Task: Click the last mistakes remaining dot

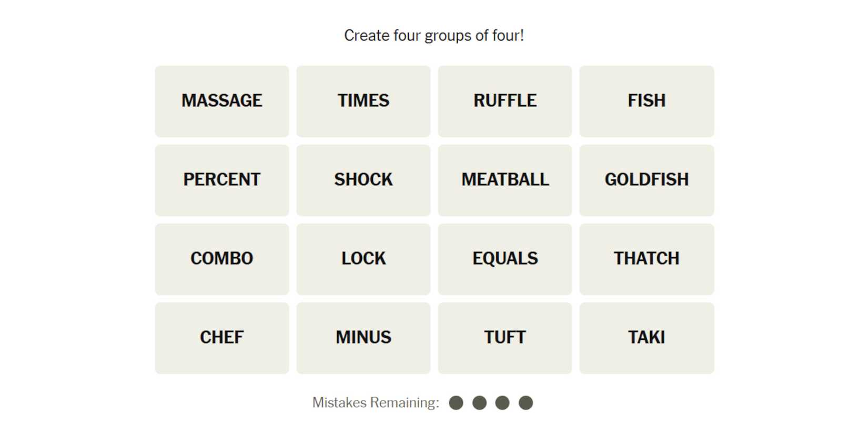Action: tap(526, 403)
